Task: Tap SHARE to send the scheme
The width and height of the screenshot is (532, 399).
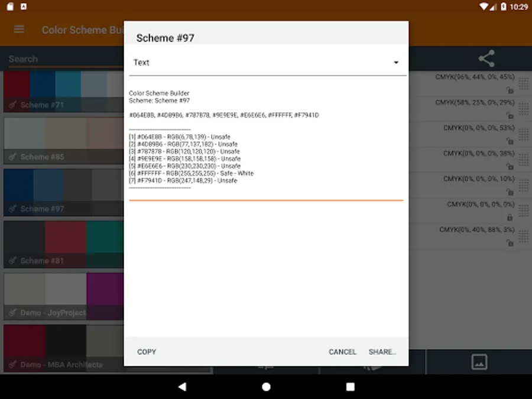Action: coord(382,352)
